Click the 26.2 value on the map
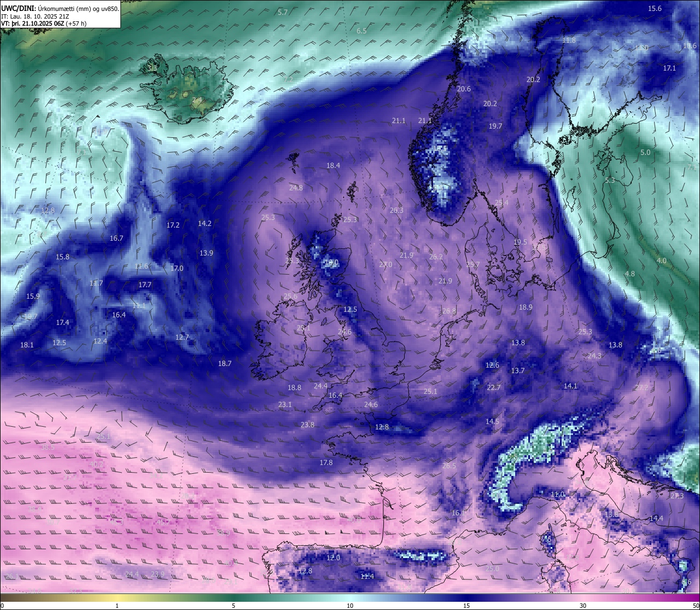 (x=436, y=257)
